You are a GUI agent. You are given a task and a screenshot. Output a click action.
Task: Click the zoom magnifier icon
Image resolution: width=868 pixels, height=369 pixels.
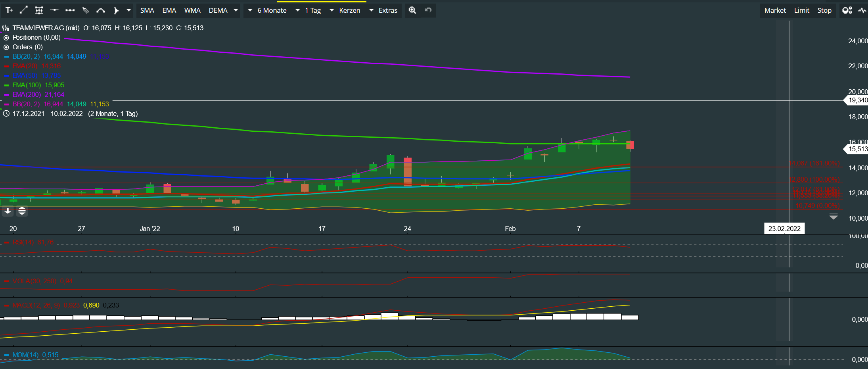[x=412, y=10]
